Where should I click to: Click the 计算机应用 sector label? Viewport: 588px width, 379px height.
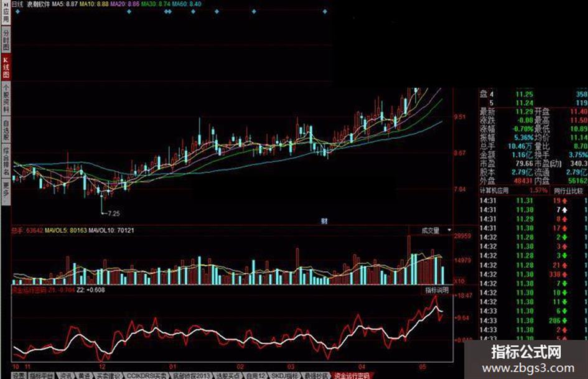(494, 190)
